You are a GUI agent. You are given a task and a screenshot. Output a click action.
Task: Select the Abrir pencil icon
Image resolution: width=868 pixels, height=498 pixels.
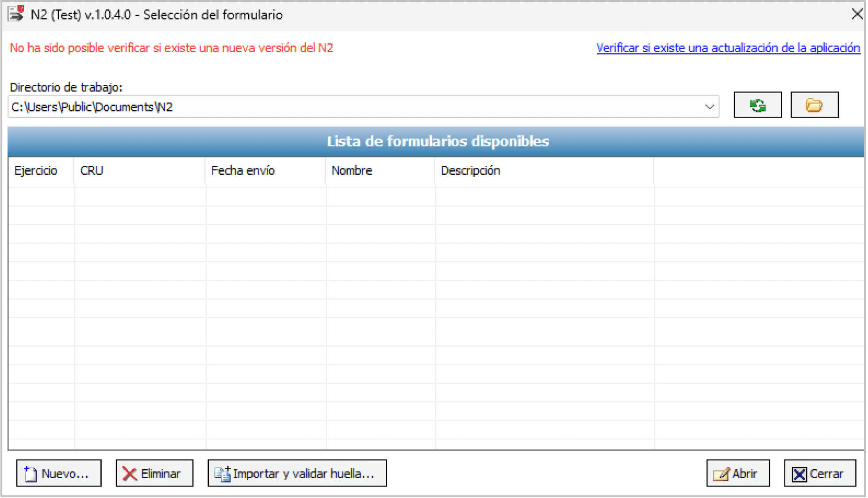click(x=721, y=473)
